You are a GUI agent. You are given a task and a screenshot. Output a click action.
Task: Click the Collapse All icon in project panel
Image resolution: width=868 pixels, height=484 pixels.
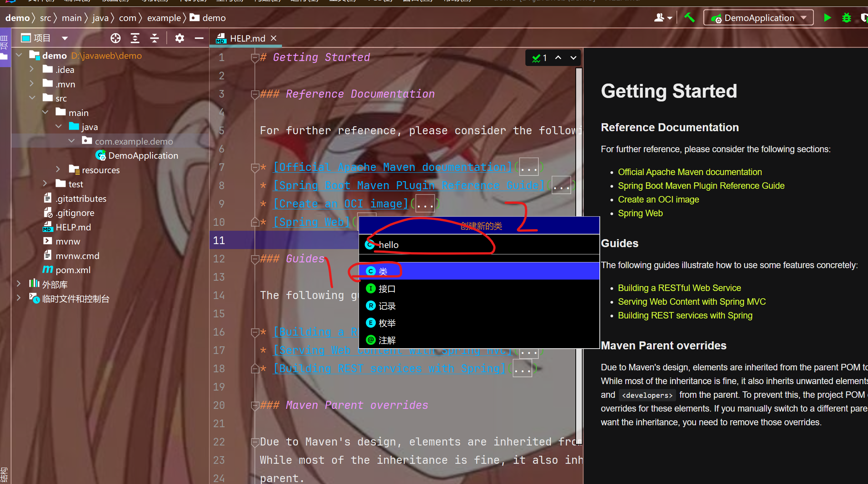[154, 38]
